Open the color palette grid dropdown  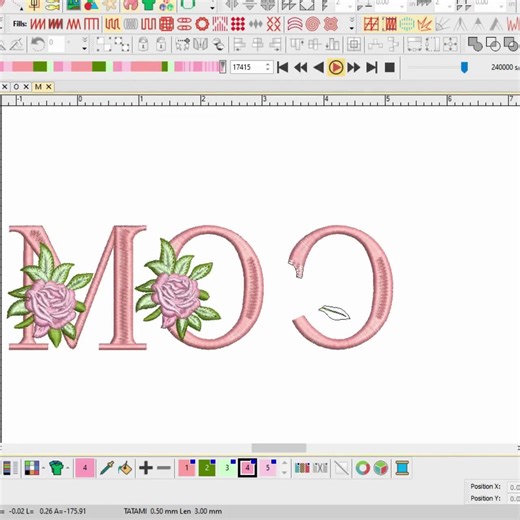tap(34, 468)
